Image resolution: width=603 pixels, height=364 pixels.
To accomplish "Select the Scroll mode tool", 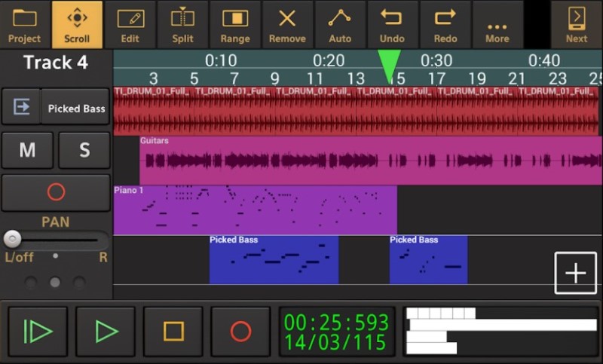I will (77, 25).
